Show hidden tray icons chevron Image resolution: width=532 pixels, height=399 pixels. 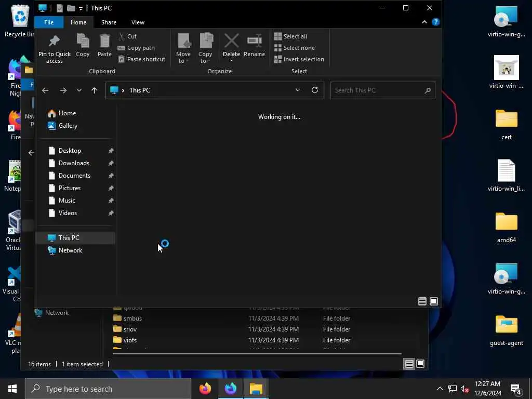click(x=440, y=389)
